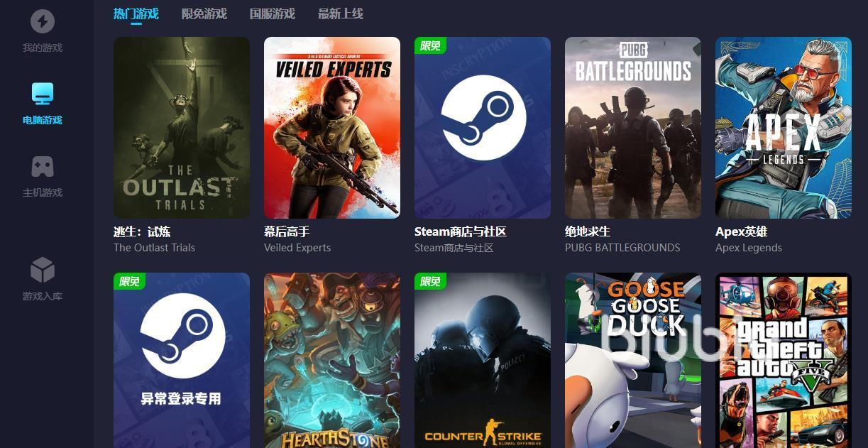Select the 电脑游戏 monitor icon
This screenshot has width=868, height=448.
click(x=43, y=94)
